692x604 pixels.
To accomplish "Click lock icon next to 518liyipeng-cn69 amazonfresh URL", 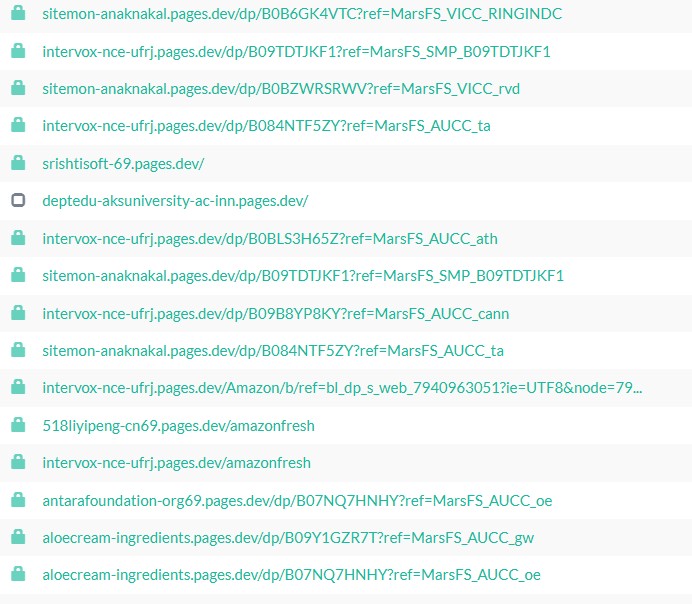I will coord(18,425).
